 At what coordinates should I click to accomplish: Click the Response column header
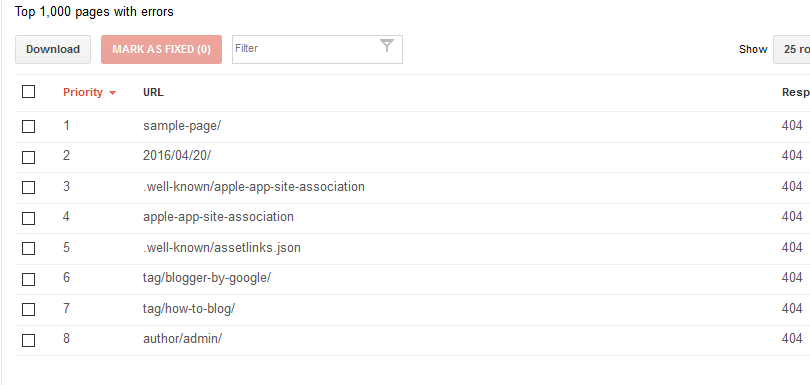point(796,93)
